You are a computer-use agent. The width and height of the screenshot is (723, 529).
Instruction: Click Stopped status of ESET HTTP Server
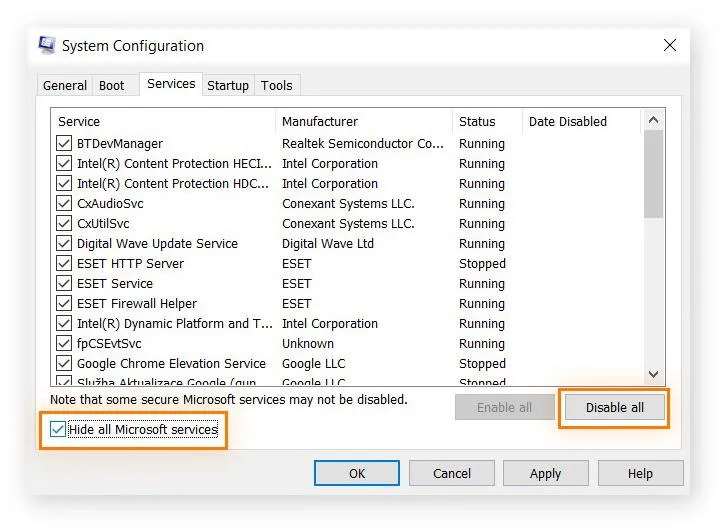482,264
